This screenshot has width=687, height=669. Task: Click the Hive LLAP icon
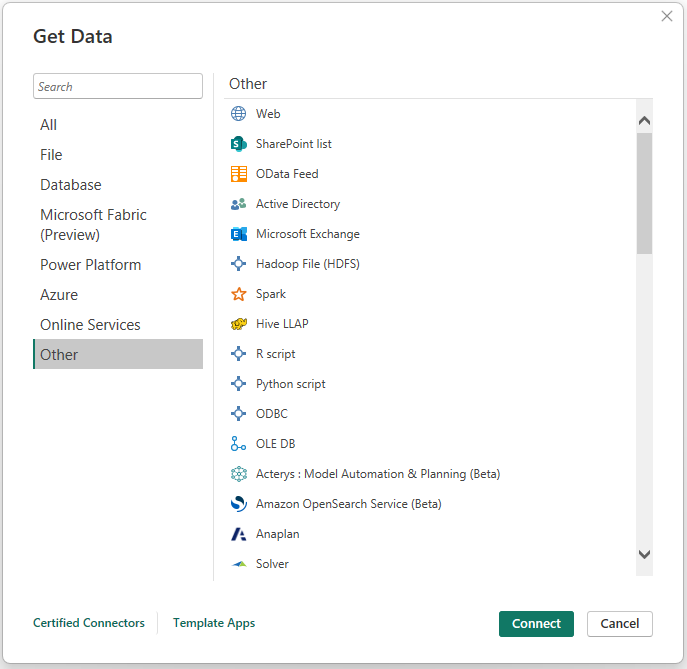click(238, 324)
